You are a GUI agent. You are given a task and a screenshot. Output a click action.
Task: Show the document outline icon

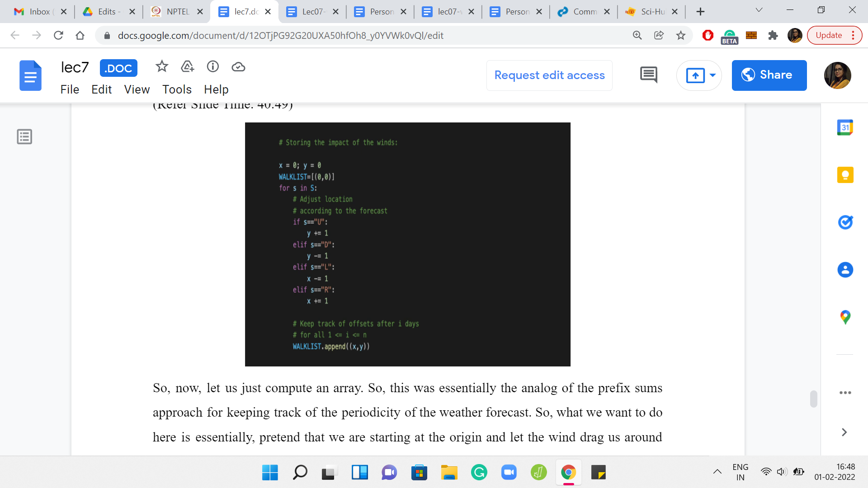point(24,136)
